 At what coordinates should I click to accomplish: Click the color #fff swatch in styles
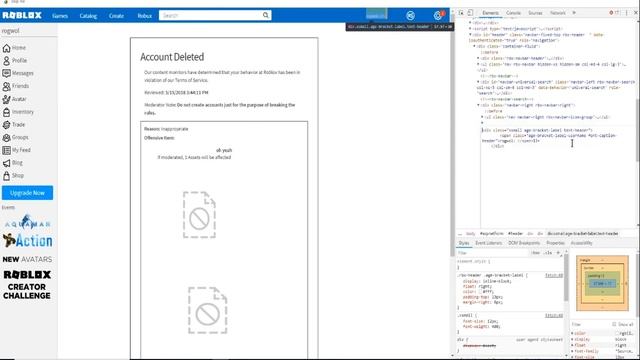[480, 292]
